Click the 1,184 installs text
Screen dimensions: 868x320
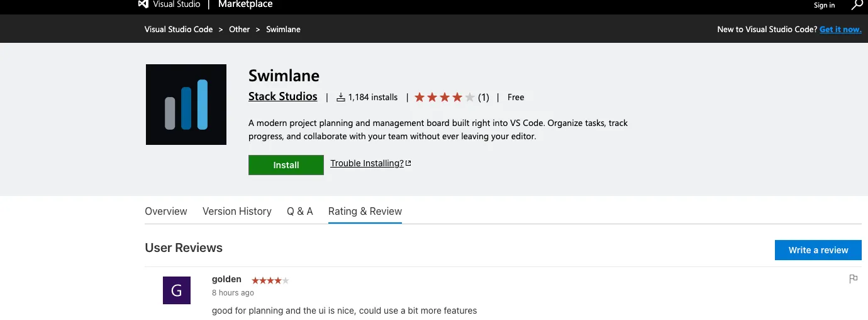[x=373, y=97]
